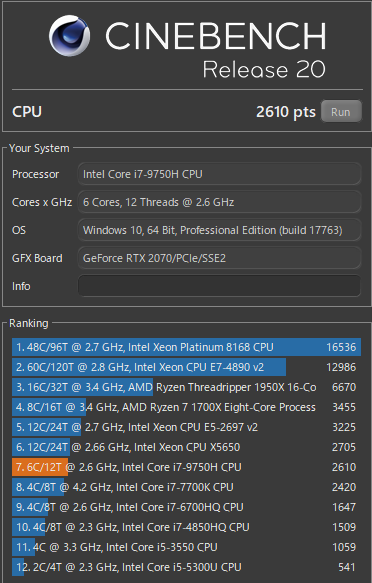Click the empty Info text field
Viewport: 372px width, 583px height.
[219, 286]
